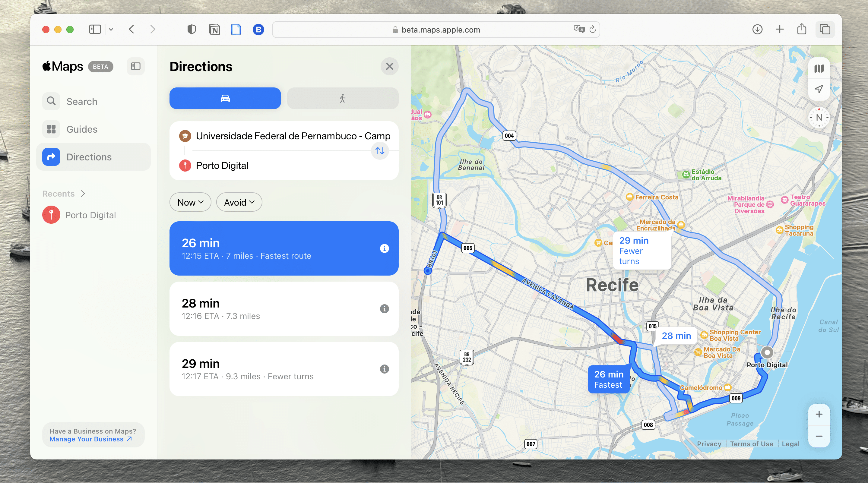View the Terms of Use
868x483 pixels.
tap(752, 444)
